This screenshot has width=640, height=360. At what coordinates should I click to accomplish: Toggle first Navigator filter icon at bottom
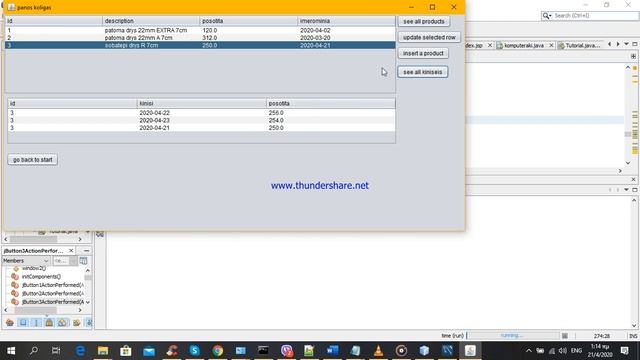10,322
